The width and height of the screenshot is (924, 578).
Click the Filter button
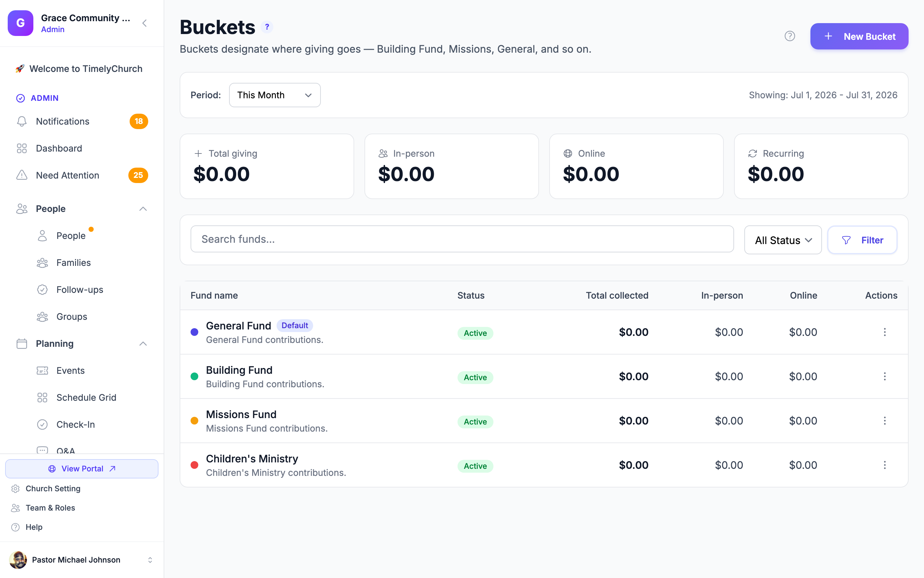pos(862,240)
